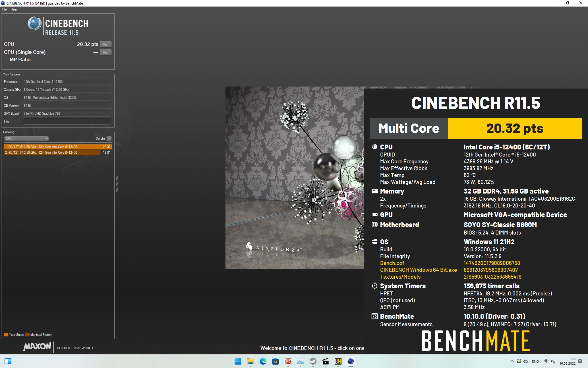The image size is (588, 368).
Task: Open the graph monitor taskbar app
Action: coord(300,361)
